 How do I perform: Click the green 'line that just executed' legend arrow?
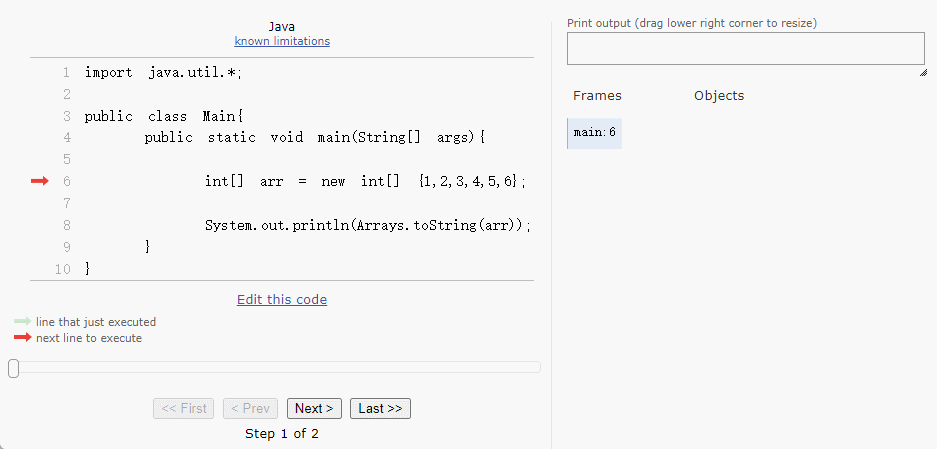22,322
